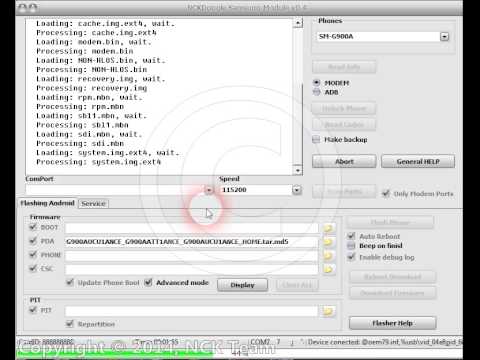Screen dimensions: 480x360
Task: Browse for BOOT firmware file folder icon
Action: (x=328, y=228)
